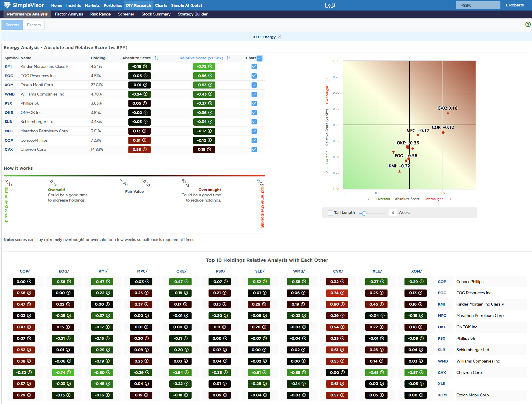Open COP absolute score 0.51 badge
Image resolution: width=532 pixels, height=404 pixels.
pyautogui.click(x=140, y=140)
